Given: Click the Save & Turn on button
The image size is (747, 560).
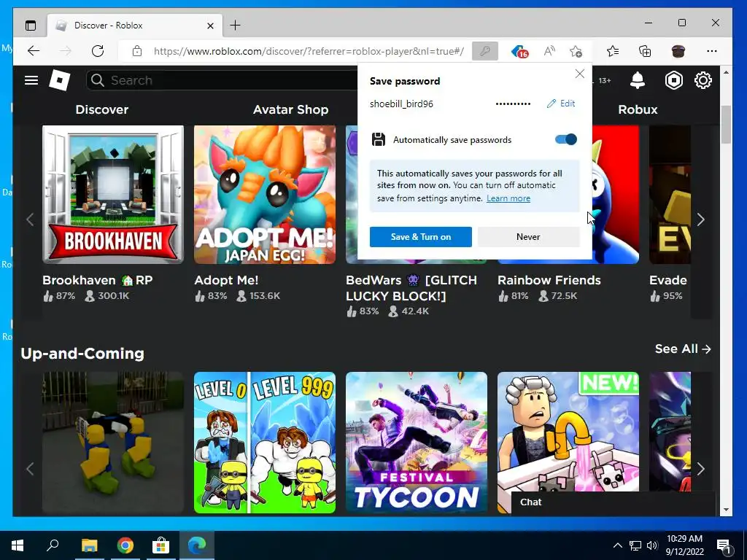Looking at the screenshot, I should pyautogui.click(x=421, y=237).
